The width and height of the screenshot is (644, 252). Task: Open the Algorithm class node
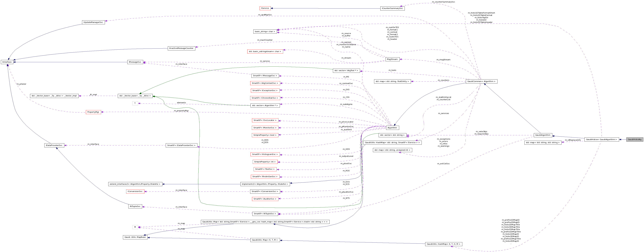[x=392, y=128]
